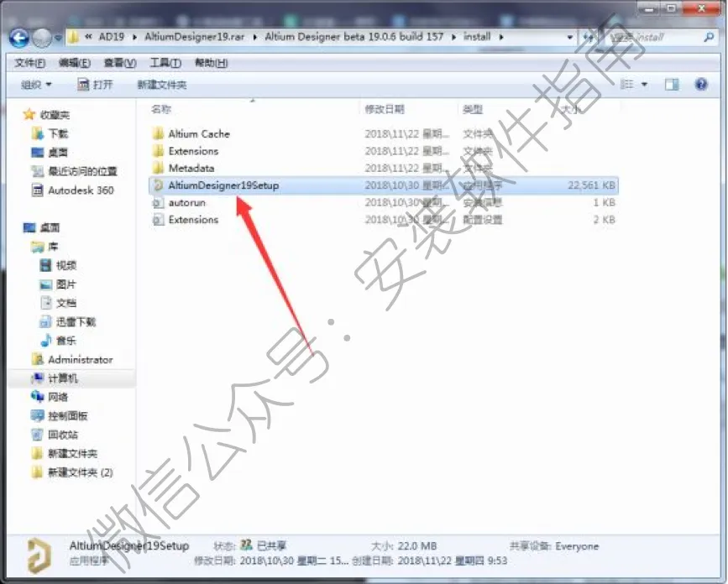
Task: Open the 音乐 library
Action: coord(66,341)
